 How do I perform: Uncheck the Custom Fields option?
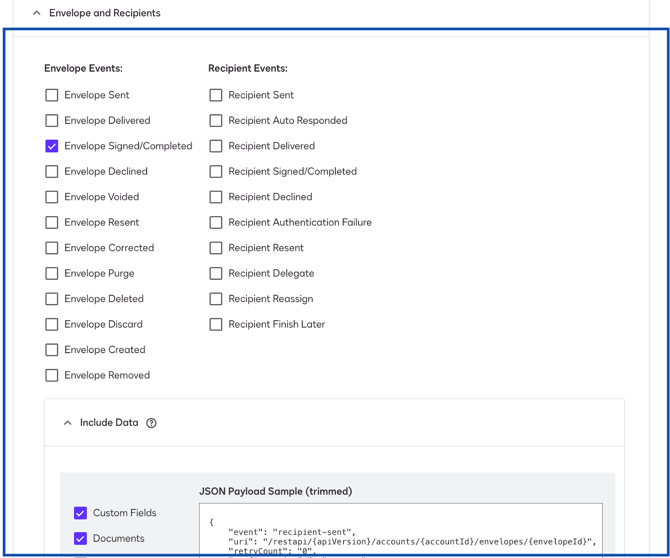pos(81,513)
